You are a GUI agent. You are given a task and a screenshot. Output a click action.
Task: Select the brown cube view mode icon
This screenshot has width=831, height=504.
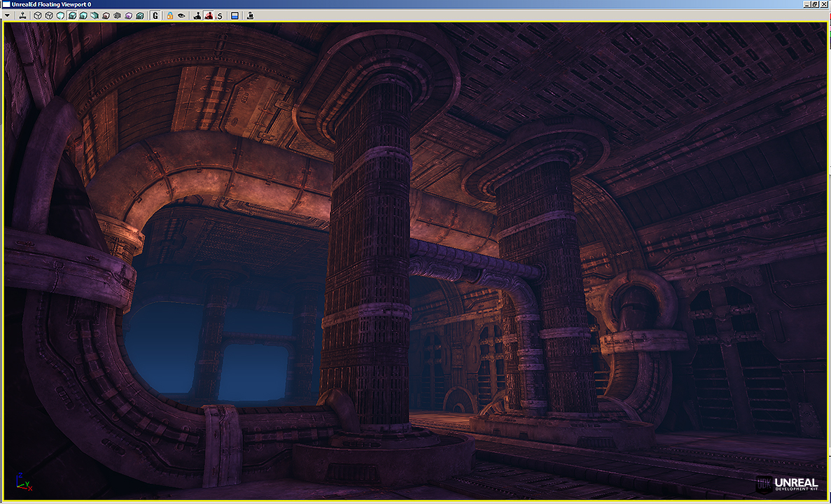click(106, 16)
